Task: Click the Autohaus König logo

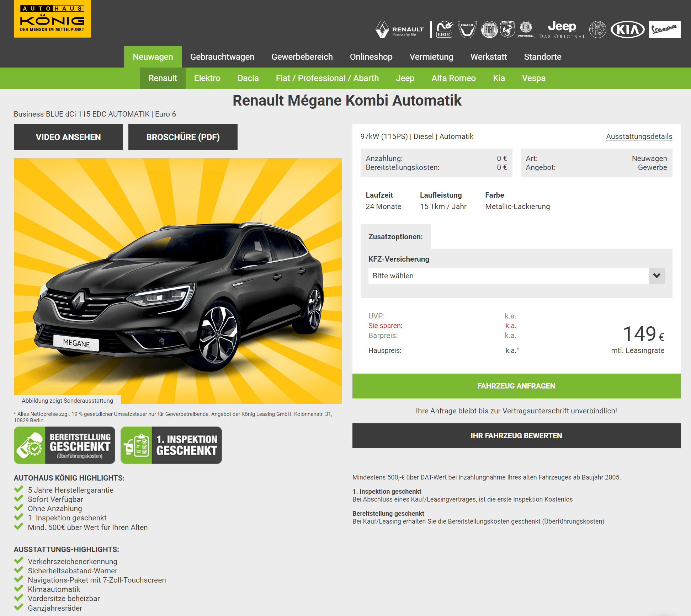Action: (52, 18)
